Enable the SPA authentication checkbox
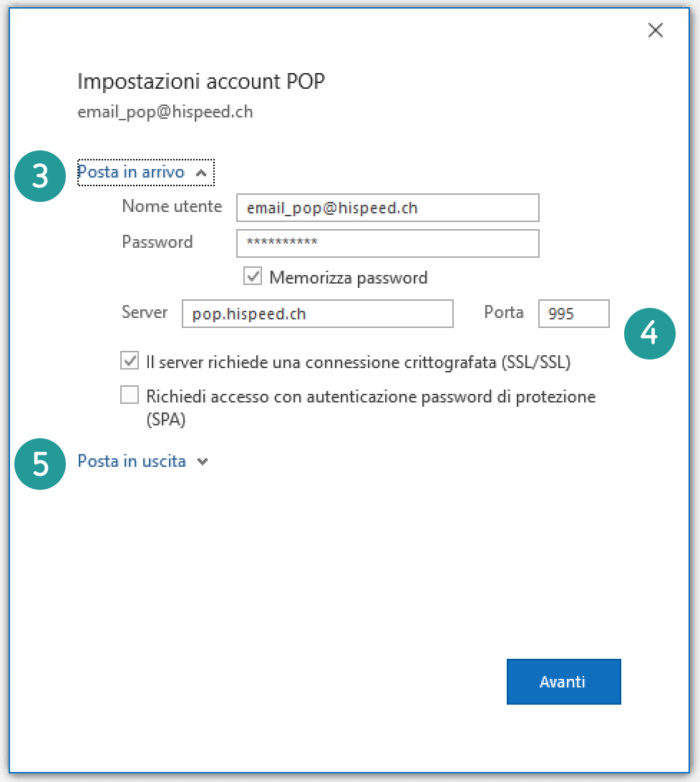This screenshot has width=700, height=782. coord(130,395)
